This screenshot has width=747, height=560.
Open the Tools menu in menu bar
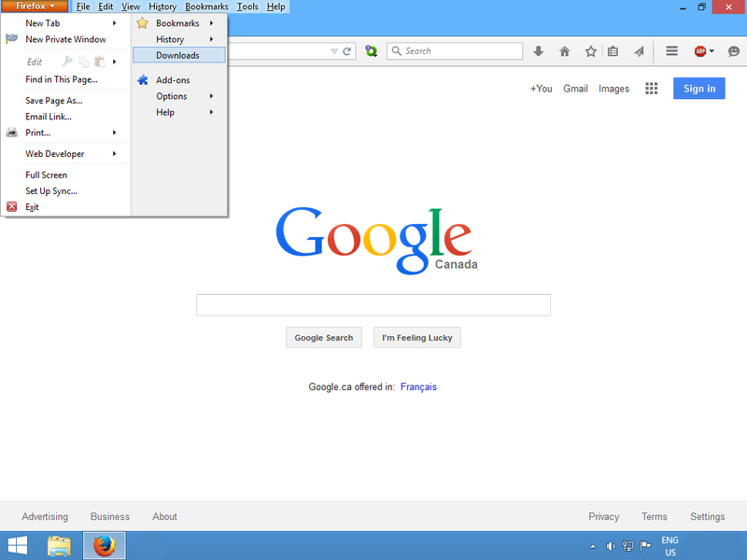(247, 7)
